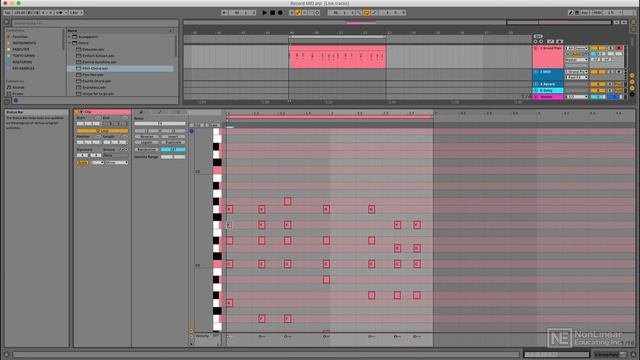Select Eternal Sunshine preset in browser

click(99, 62)
